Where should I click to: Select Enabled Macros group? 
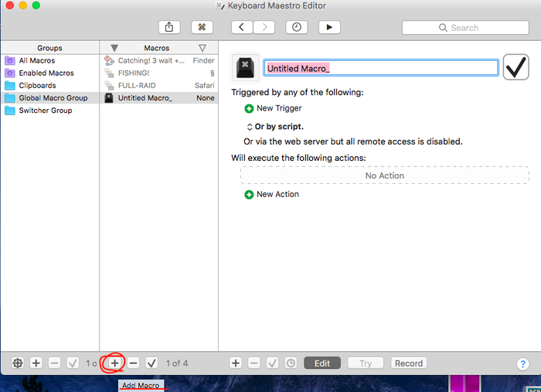(x=49, y=73)
